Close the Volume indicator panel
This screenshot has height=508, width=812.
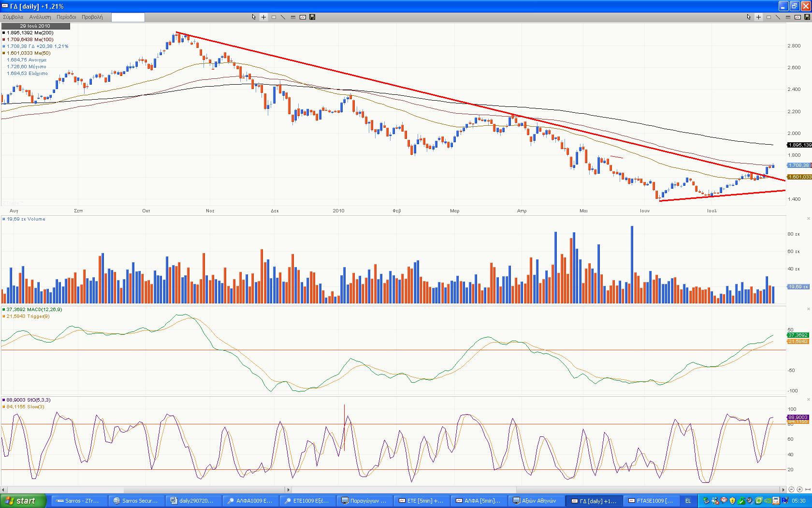pyautogui.click(x=809, y=219)
